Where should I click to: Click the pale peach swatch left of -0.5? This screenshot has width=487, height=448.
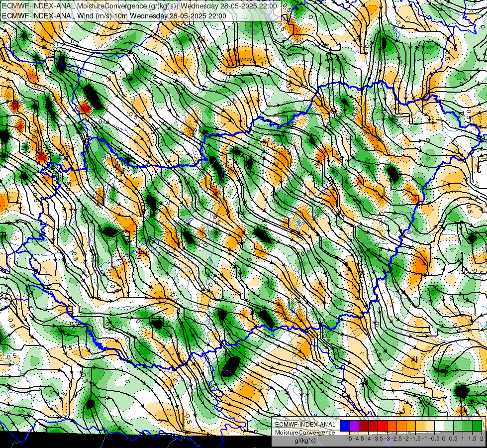click(x=430, y=426)
